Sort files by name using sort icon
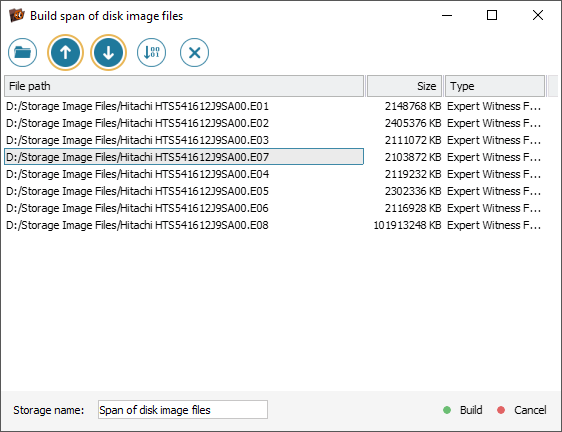 point(151,52)
